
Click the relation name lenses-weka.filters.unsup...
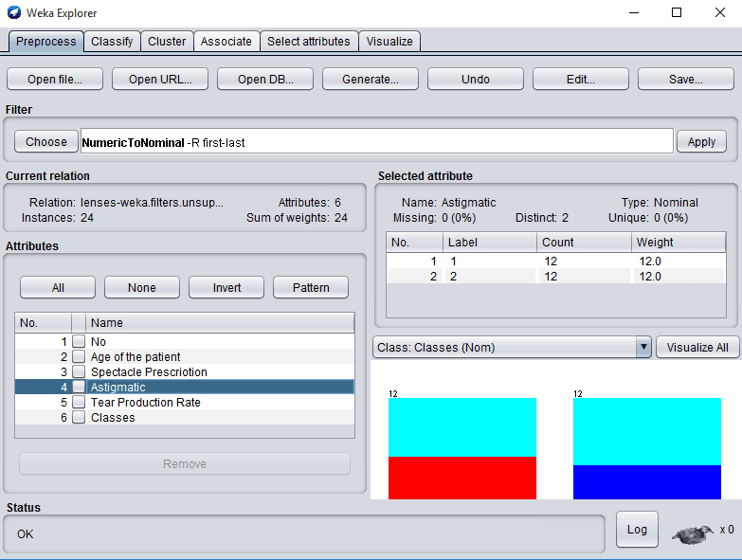coord(152,203)
